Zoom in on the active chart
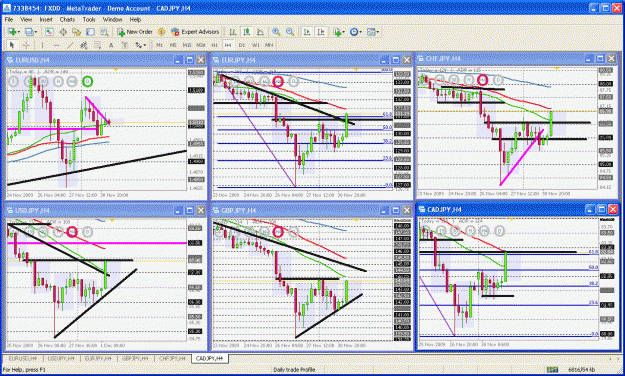625x376 pixels. pyautogui.click(x=276, y=32)
